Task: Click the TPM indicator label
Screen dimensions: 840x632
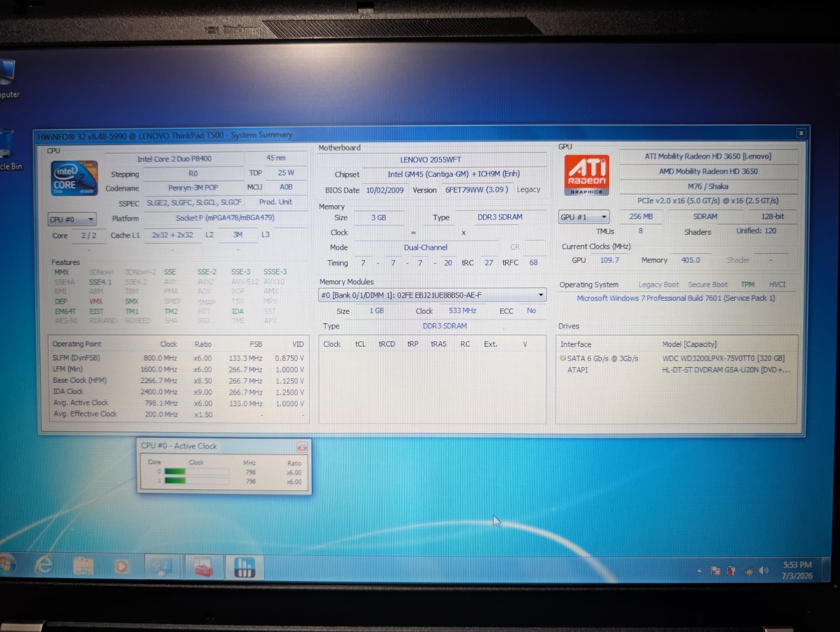Action: pyautogui.click(x=748, y=285)
